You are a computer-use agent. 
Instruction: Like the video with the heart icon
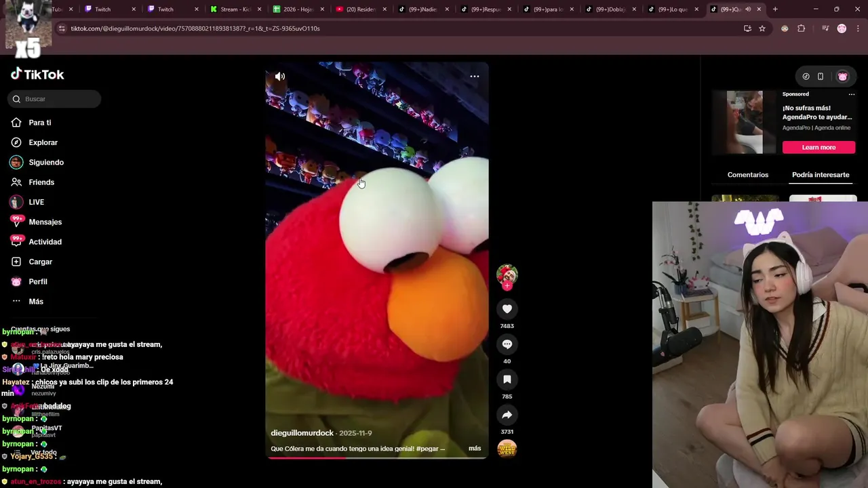507,309
